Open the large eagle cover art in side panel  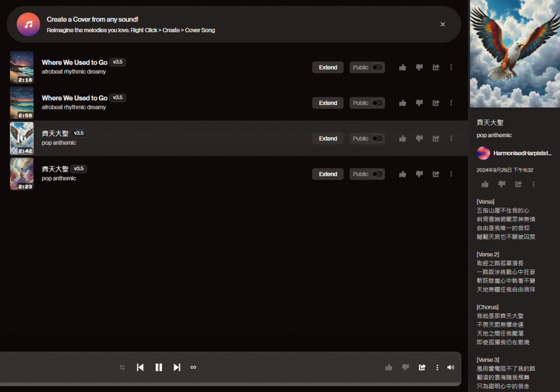(515, 54)
